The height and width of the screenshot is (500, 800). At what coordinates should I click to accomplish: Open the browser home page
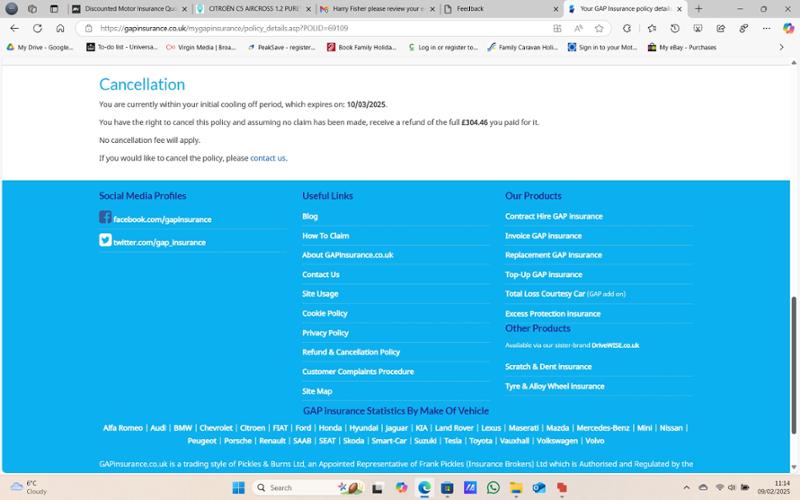[60, 29]
